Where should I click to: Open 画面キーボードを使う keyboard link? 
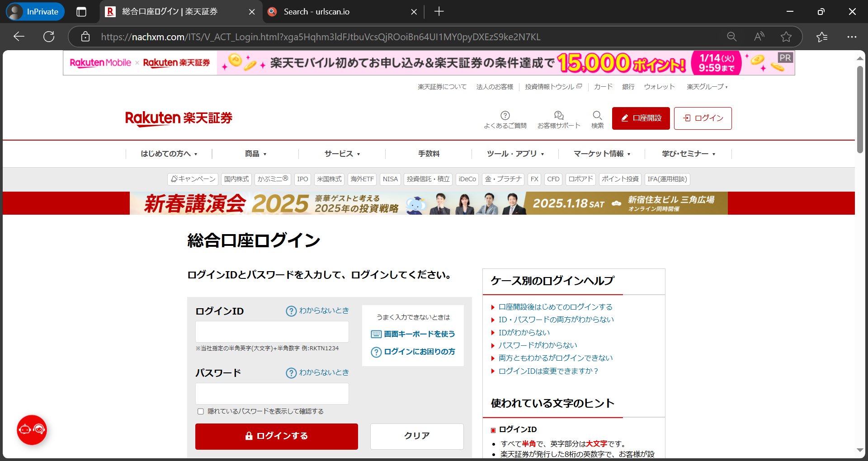coord(413,334)
